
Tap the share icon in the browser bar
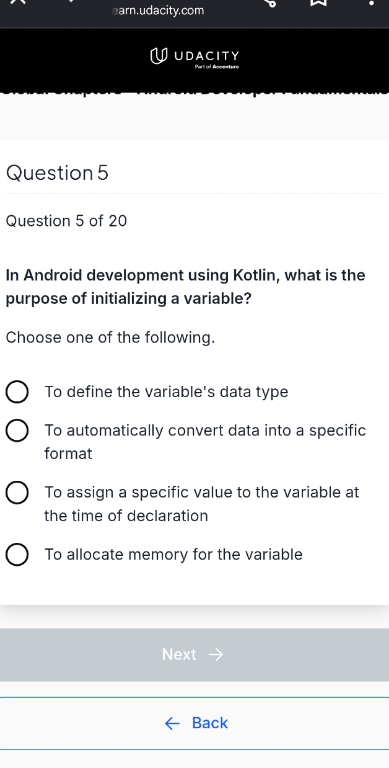tap(270, 2)
